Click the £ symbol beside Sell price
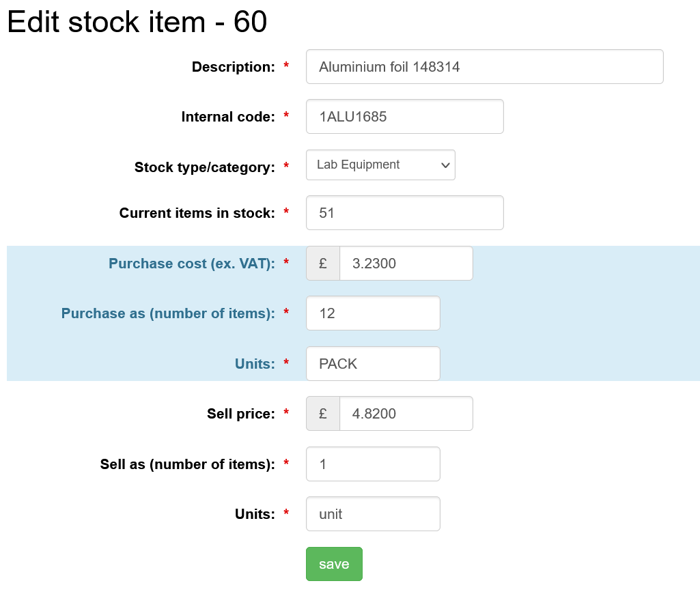This screenshot has height=607, width=700. pos(323,414)
